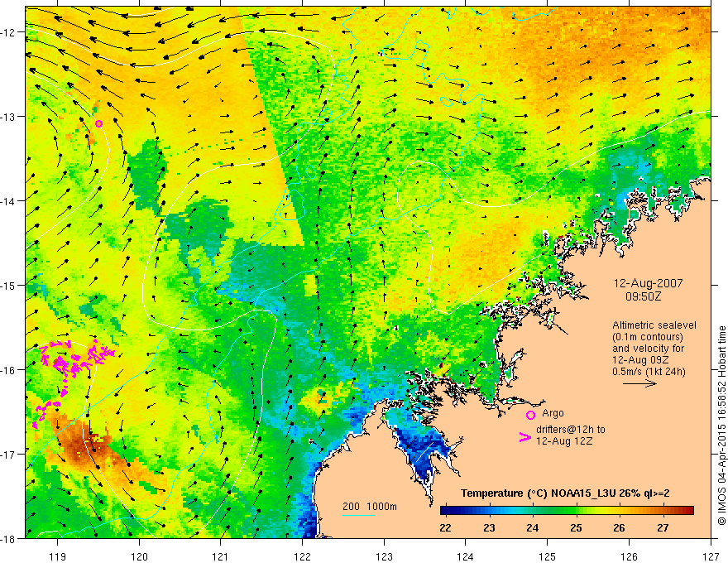Click the colorbar value 23
728x563 pixels.
[489, 527]
